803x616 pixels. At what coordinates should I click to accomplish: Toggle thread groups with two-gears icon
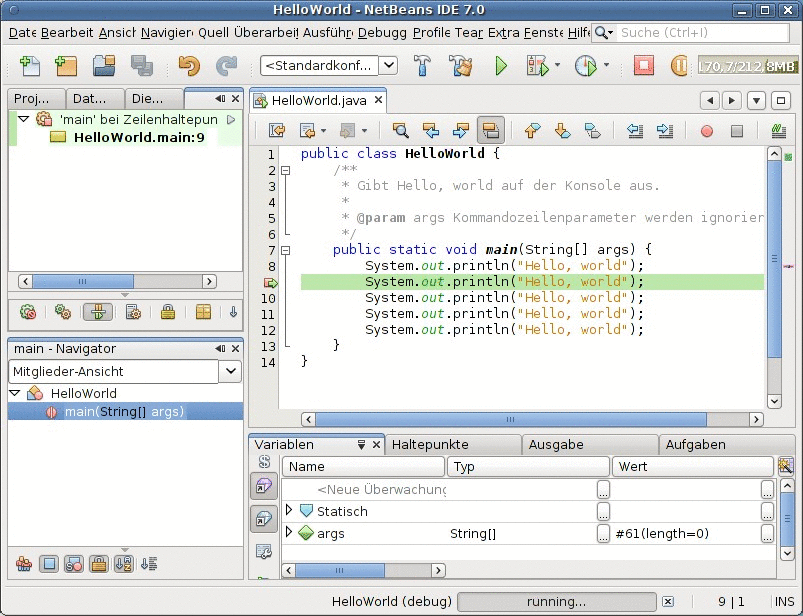click(63, 312)
